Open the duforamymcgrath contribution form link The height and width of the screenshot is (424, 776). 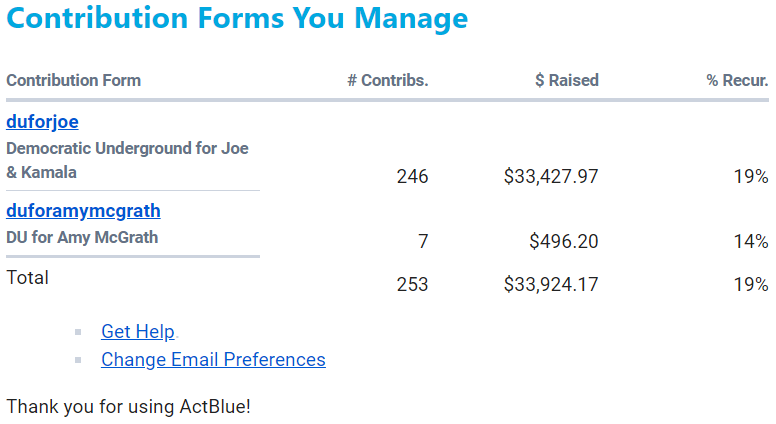tap(83, 211)
